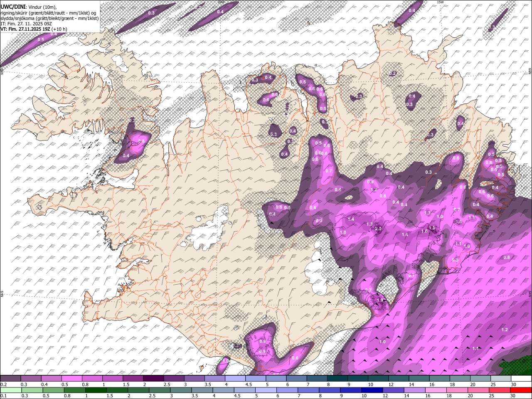The height and width of the screenshot is (399, 532).
Task: Click the 'rigning/skúrir' legend description line
Action: tap(49, 12)
